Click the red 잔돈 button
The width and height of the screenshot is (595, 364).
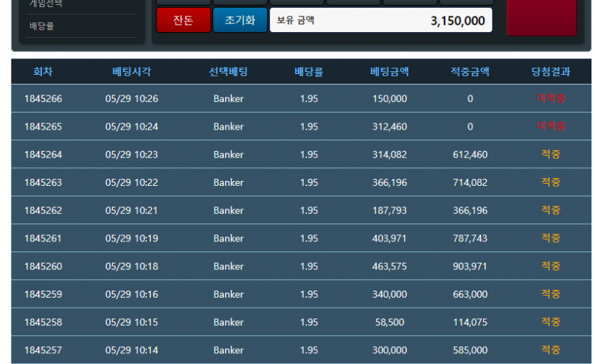coord(183,20)
